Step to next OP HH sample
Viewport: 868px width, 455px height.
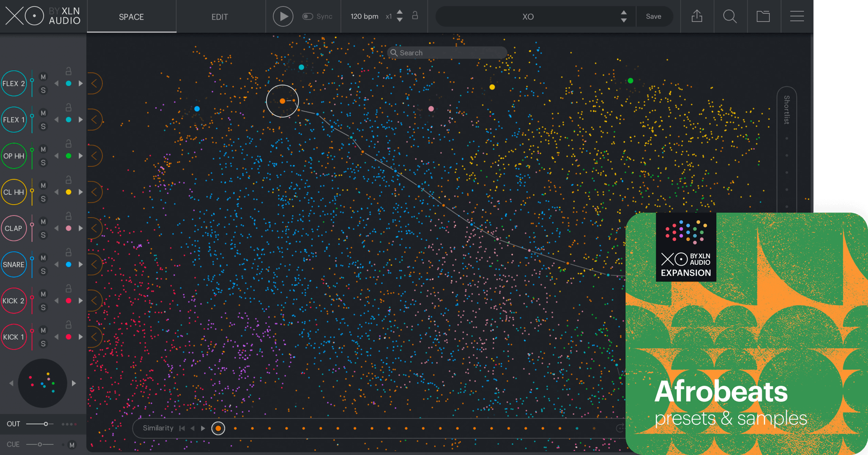[x=80, y=156]
